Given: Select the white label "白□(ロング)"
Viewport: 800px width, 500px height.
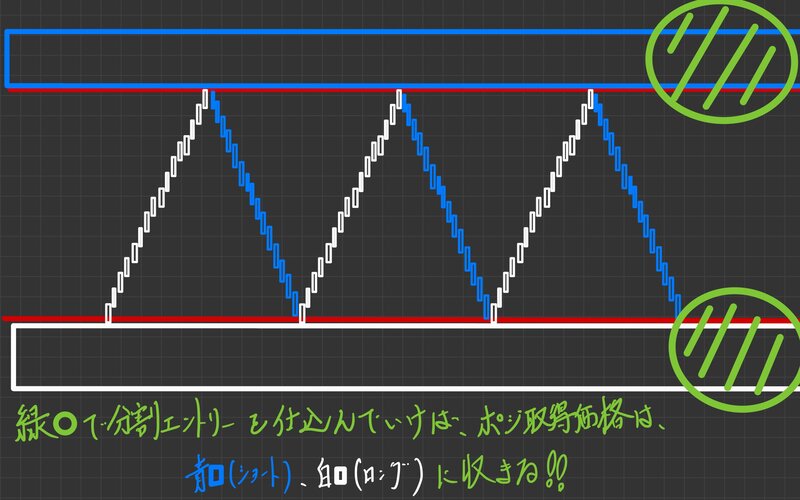Looking at the screenshot, I should coord(370,476).
